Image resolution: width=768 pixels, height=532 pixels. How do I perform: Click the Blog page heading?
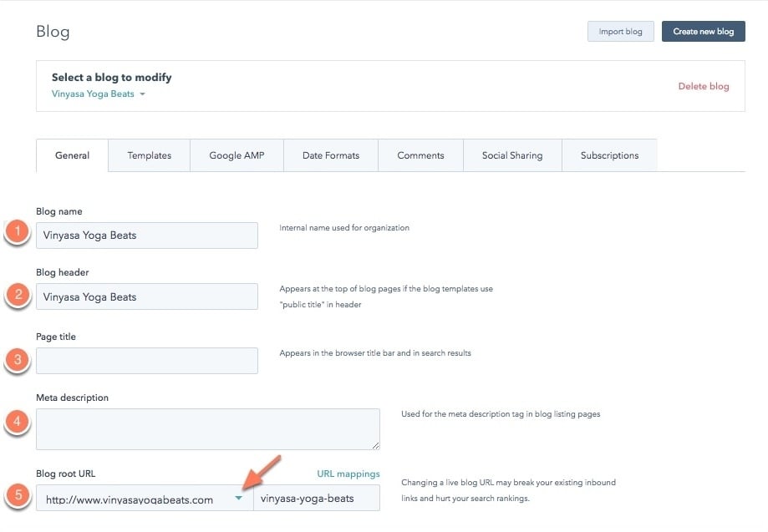tap(52, 31)
